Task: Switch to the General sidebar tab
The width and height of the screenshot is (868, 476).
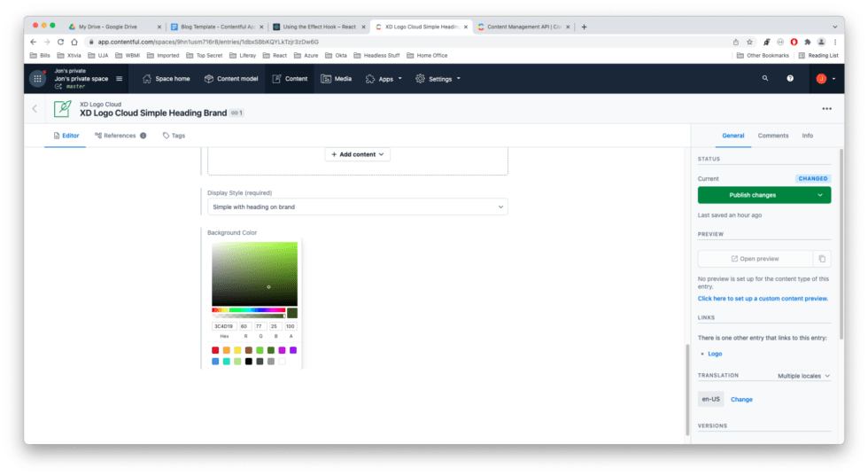Action: coord(733,136)
